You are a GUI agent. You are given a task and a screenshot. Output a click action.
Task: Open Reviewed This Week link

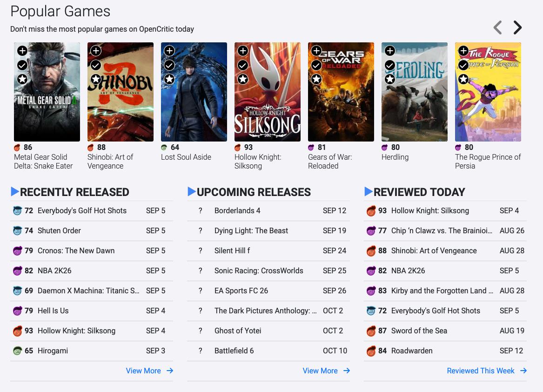pyautogui.click(x=487, y=371)
